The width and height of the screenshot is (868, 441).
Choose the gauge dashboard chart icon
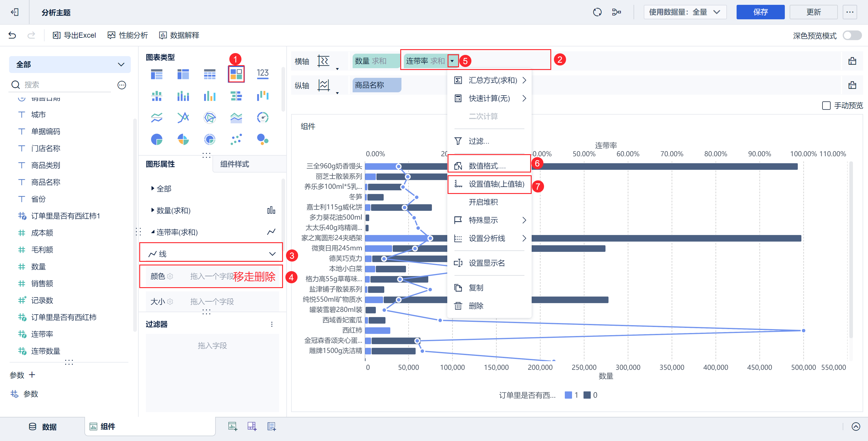[263, 118]
